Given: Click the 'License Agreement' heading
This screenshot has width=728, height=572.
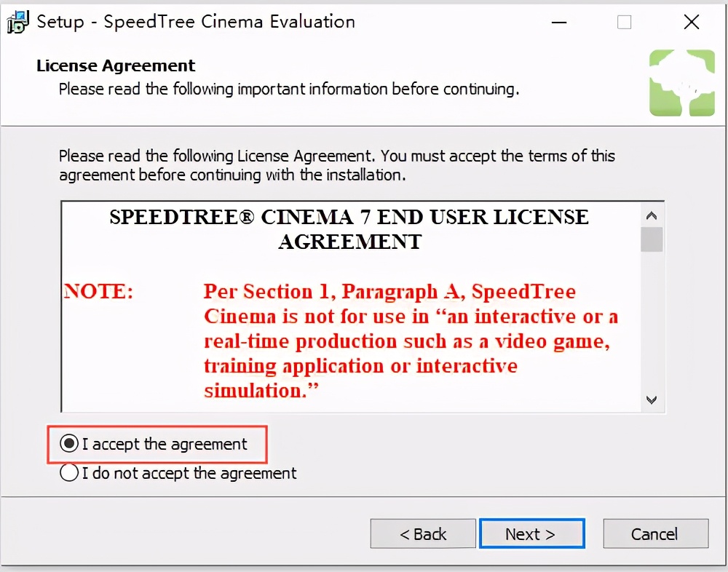Looking at the screenshot, I should click(115, 65).
